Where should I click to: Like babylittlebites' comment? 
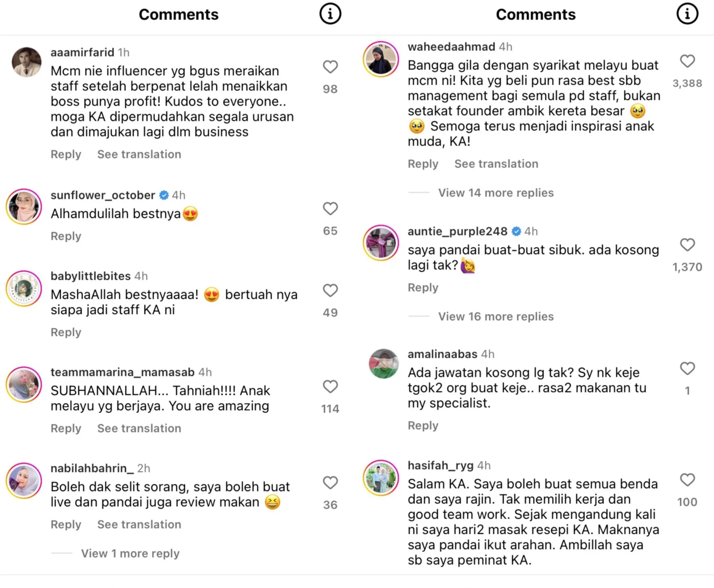click(330, 290)
